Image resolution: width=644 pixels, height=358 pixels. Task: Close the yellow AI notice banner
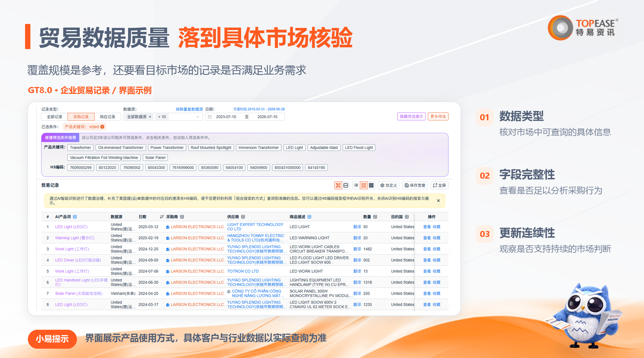pos(438,201)
